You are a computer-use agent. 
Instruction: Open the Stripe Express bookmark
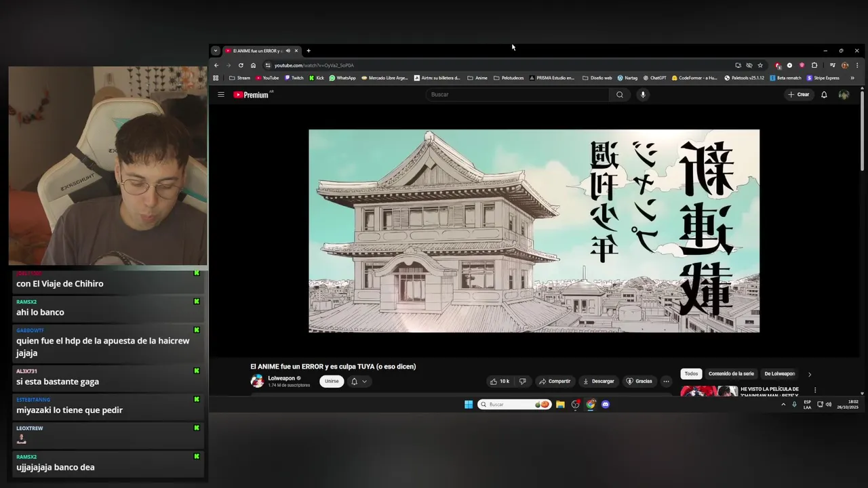(823, 78)
